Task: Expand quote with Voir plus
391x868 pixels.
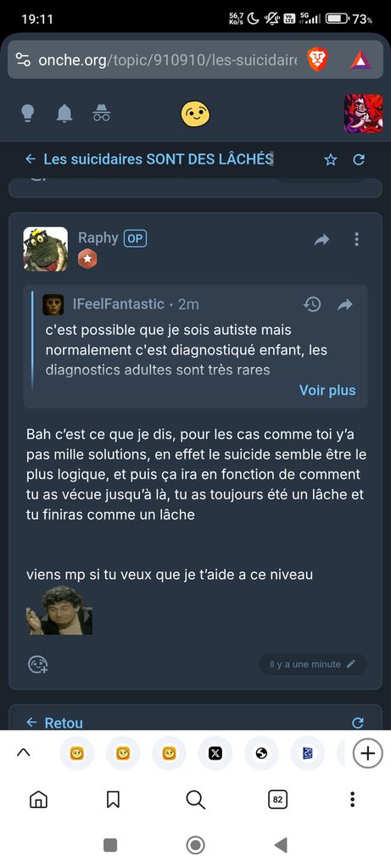Action: (327, 390)
